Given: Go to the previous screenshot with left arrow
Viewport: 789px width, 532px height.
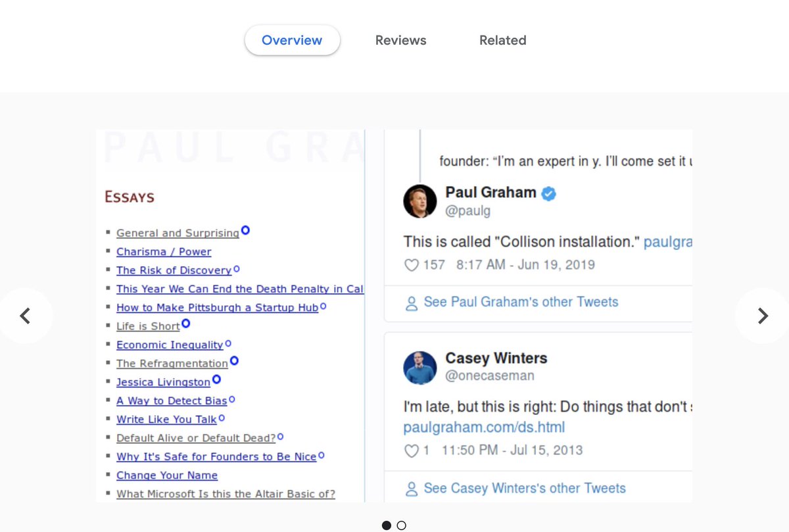Looking at the screenshot, I should (x=25, y=316).
